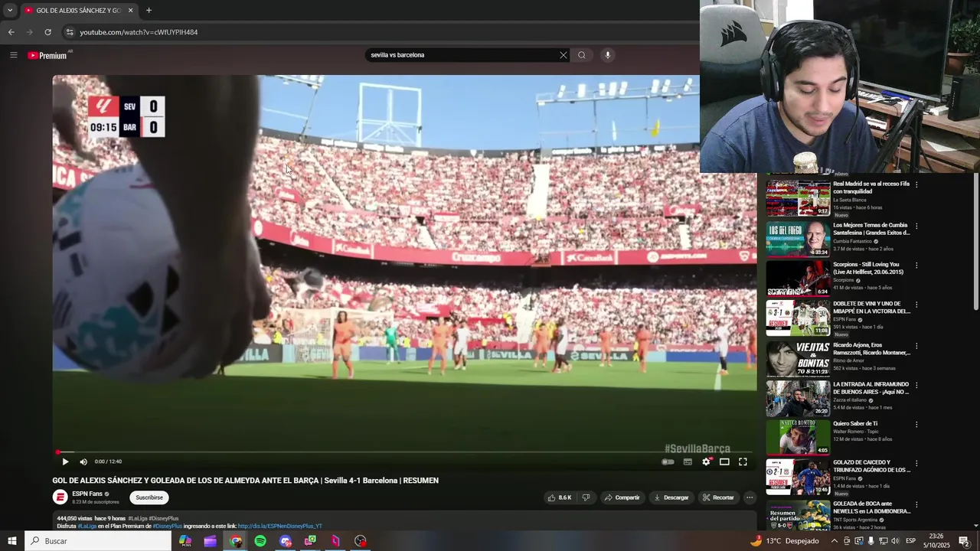
Task: Open the ESPN Fans channel avatar
Action: coord(60,497)
